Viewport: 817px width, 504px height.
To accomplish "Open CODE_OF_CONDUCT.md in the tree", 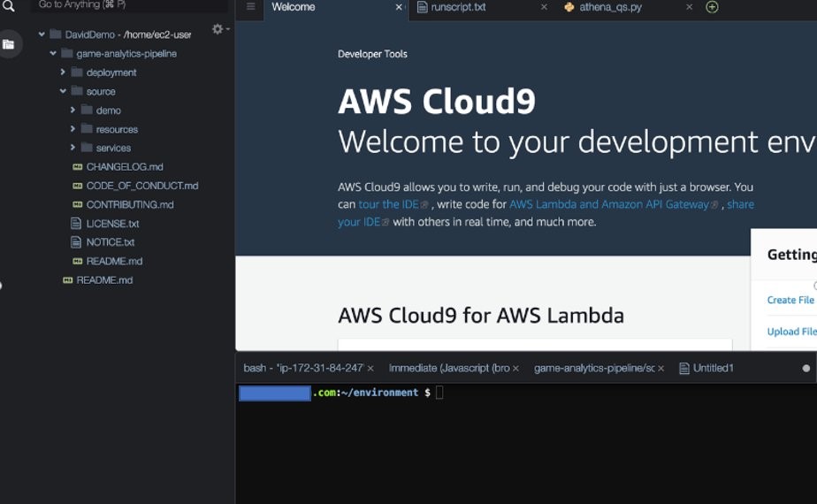I will pos(142,186).
